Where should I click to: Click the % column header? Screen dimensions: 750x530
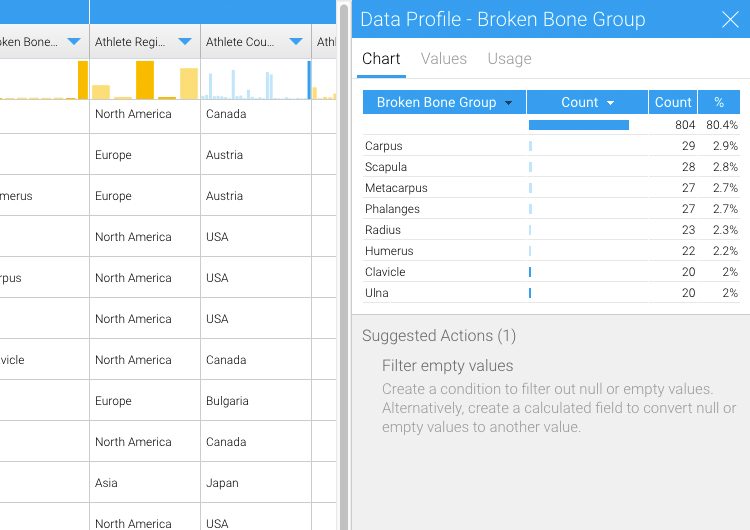719,102
